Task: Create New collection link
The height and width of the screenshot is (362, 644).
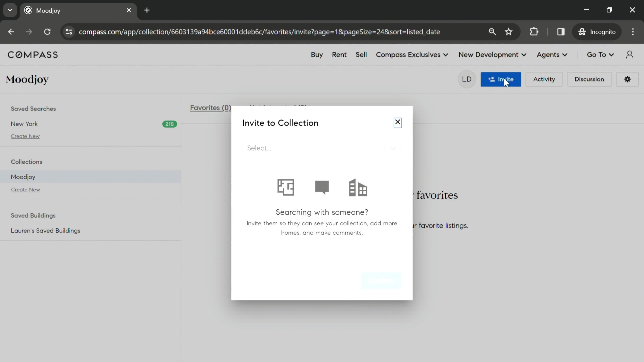Action: tap(25, 190)
